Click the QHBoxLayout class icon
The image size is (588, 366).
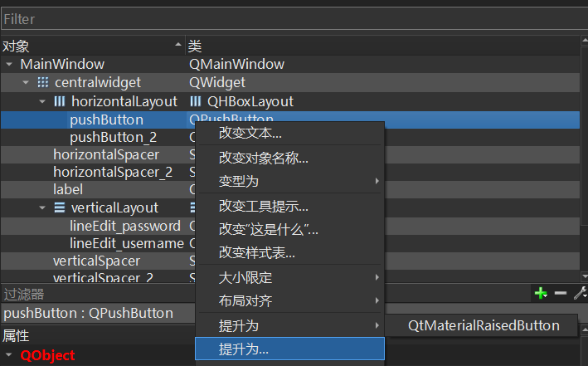196,101
